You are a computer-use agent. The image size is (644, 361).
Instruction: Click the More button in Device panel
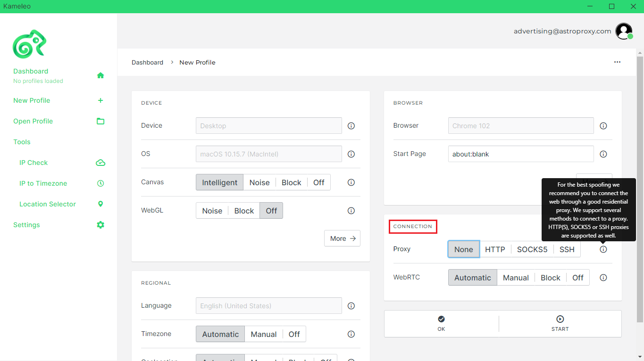342,238
